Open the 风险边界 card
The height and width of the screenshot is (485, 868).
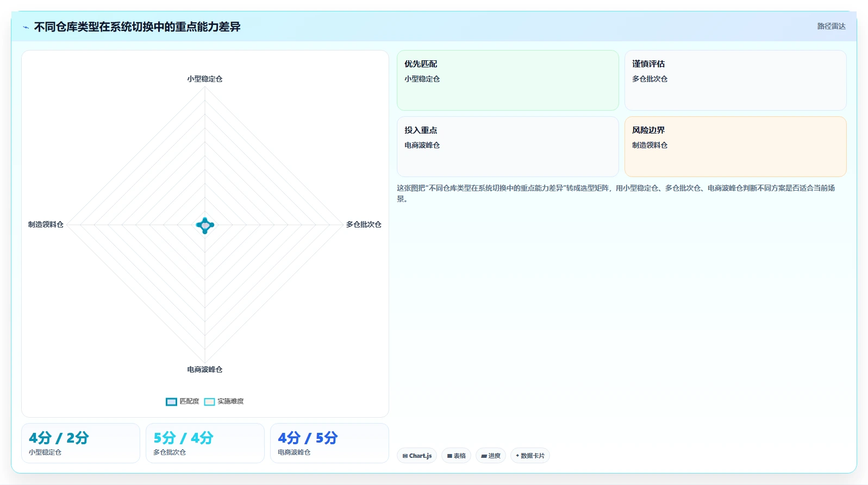tap(735, 147)
